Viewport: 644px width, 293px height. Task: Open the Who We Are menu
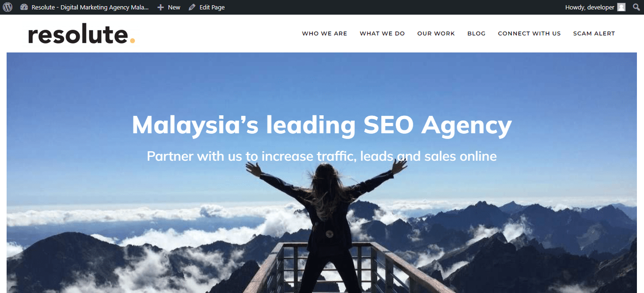click(325, 34)
